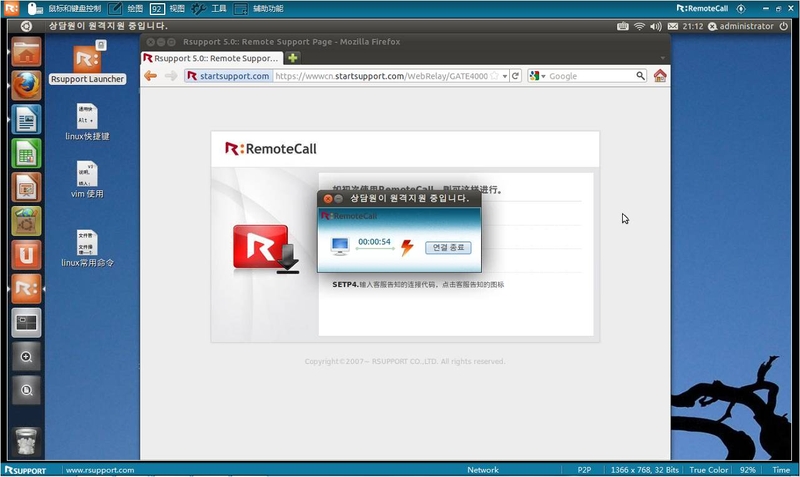
Task: Click the Firefox home button
Action: [660, 76]
